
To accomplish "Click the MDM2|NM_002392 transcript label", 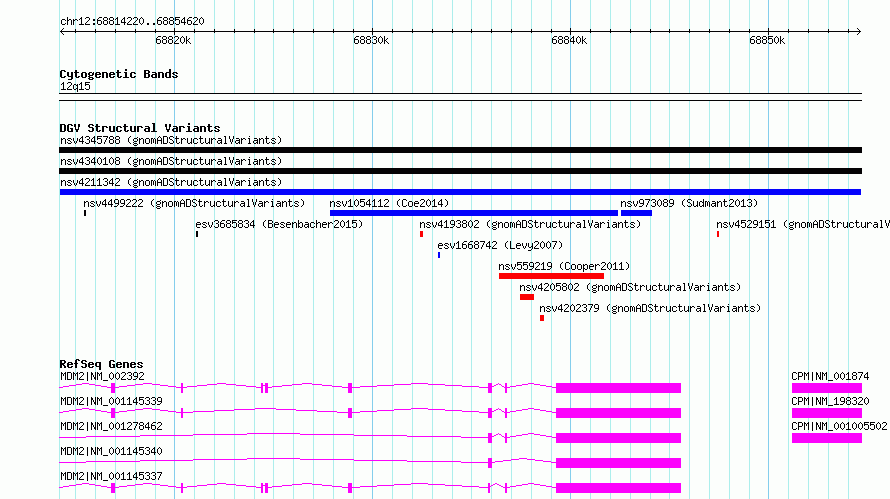I will pyautogui.click(x=102, y=376).
